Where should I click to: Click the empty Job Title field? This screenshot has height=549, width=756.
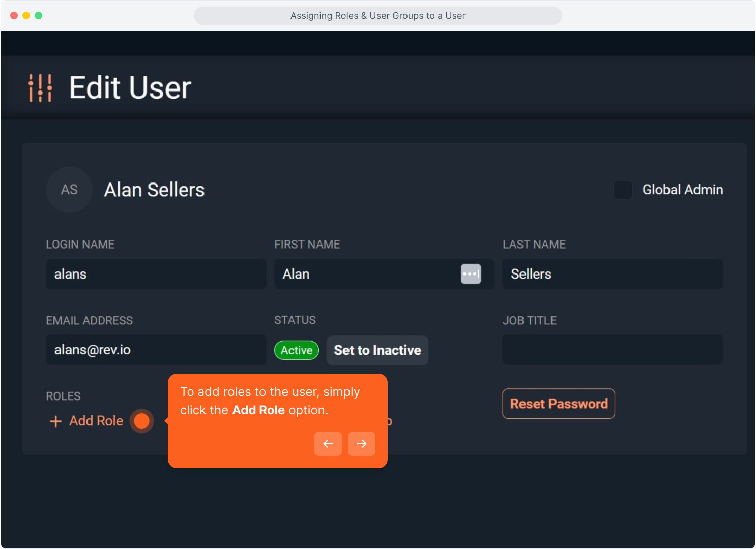[x=612, y=350]
